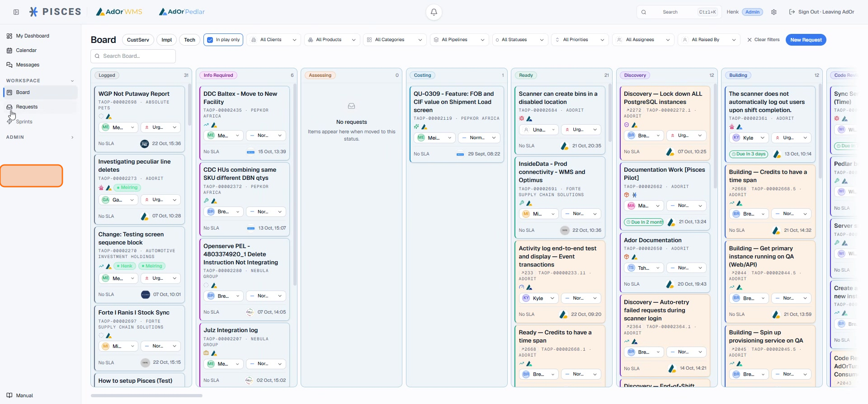Click the Calendar sidebar icon
This screenshot has width=868, height=404.
click(x=9, y=50)
